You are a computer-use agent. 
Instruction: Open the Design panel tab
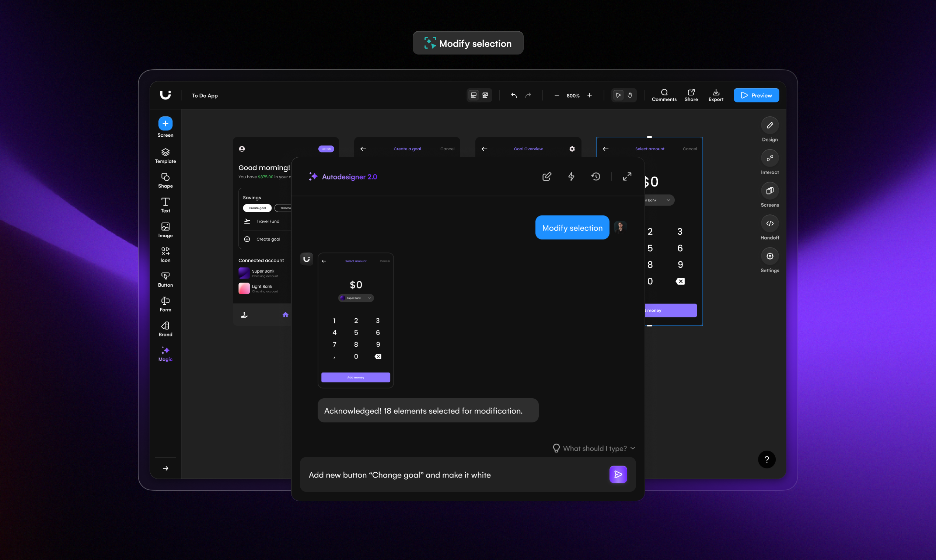coord(769,126)
